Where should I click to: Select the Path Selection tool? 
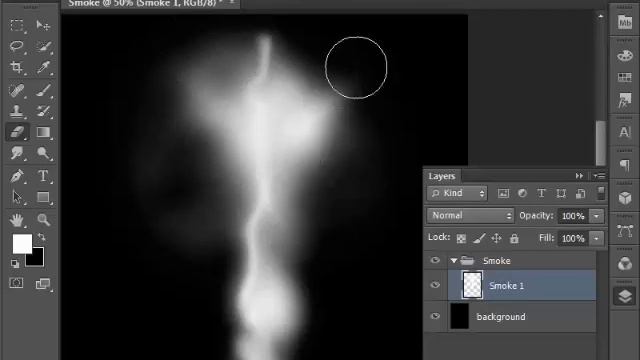[x=17, y=197]
